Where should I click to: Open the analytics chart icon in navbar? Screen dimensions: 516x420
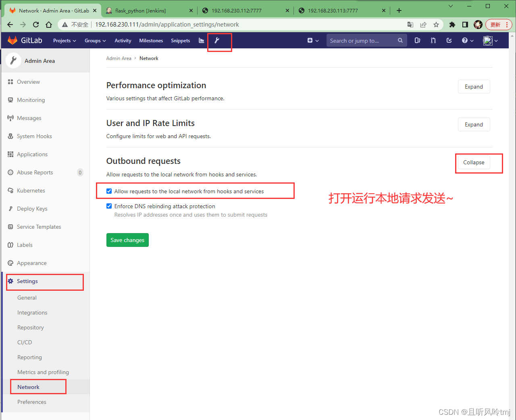(x=202, y=41)
